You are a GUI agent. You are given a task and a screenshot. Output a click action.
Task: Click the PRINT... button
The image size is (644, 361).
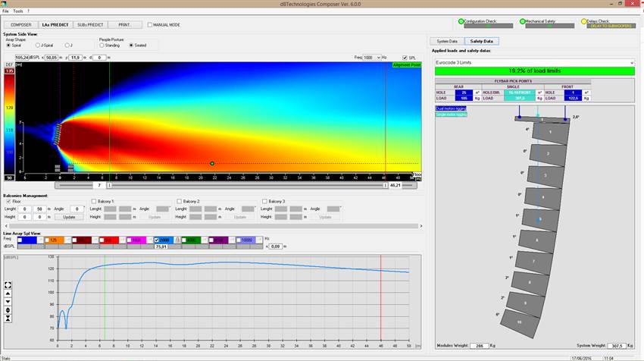[125, 25]
